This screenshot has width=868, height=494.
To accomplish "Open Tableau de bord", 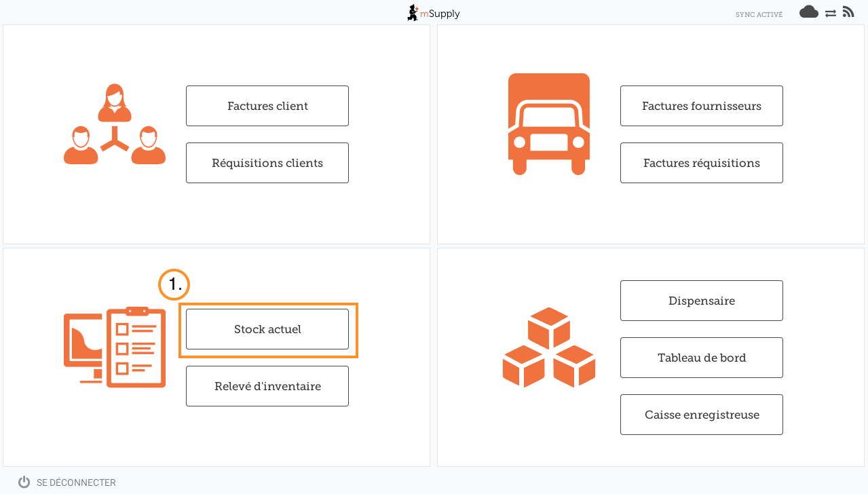I will [701, 358].
